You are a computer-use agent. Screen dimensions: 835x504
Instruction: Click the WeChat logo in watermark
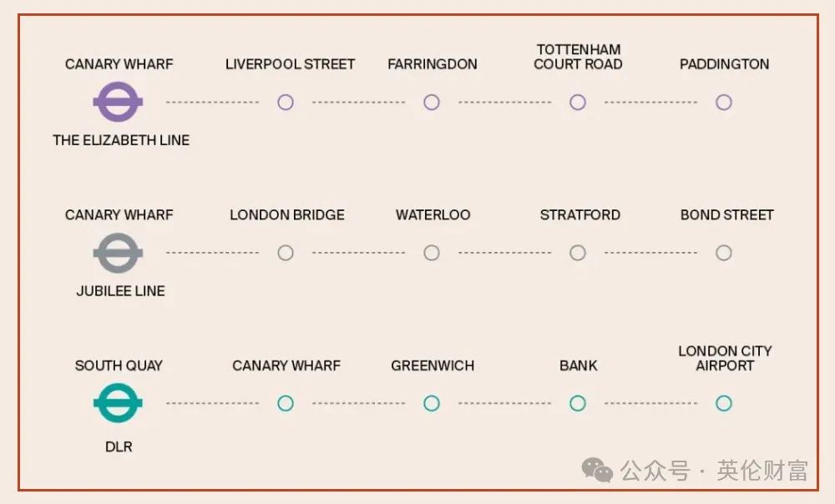coord(597,471)
